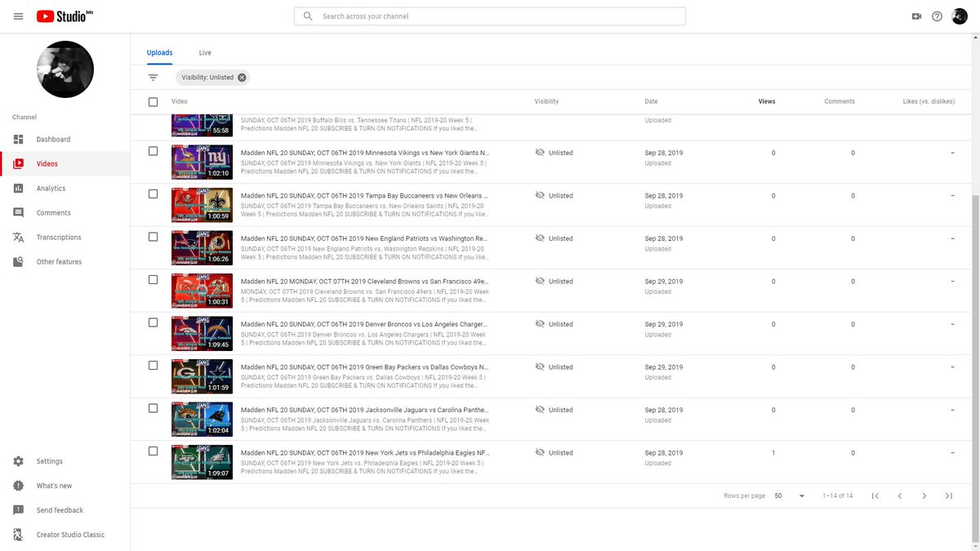Open the Rows per page dropdown
The height and width of the screenshot is (551, 980).
pyautogui.click(x=789, y=495)
